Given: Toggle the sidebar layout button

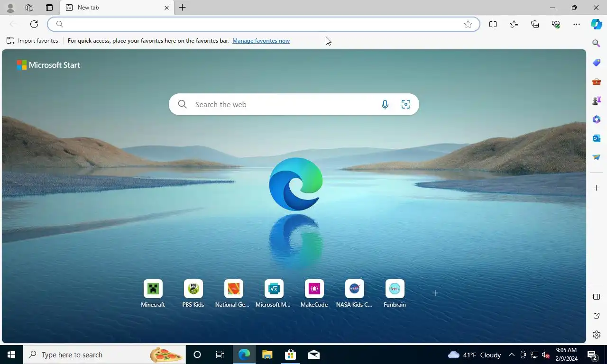Looking at the screenshot, I should pos(597,297).
